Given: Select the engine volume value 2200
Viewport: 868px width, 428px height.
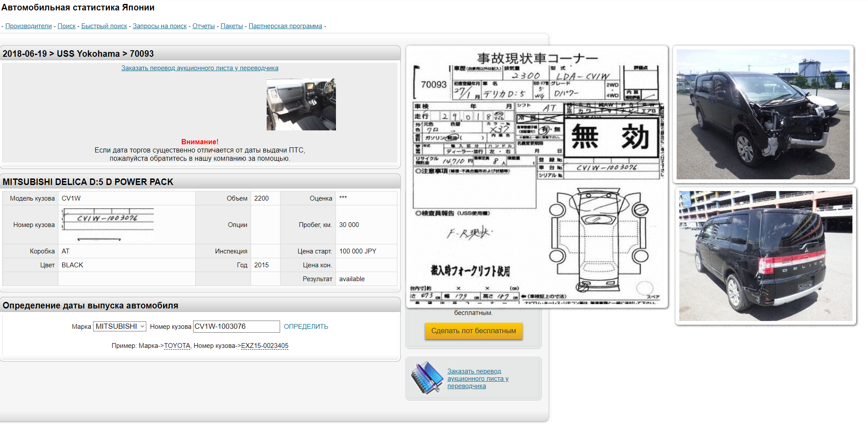Looking at the screenshot, I should point(261,198).
